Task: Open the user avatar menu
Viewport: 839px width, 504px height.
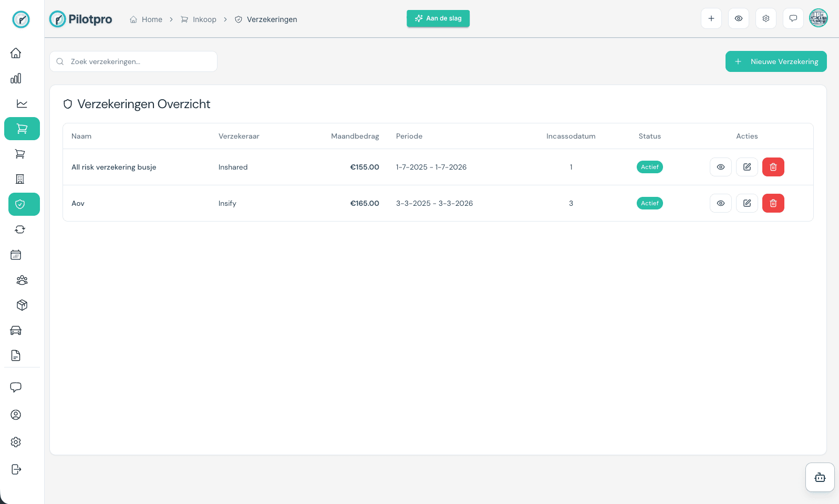Action: click(818, 18)
